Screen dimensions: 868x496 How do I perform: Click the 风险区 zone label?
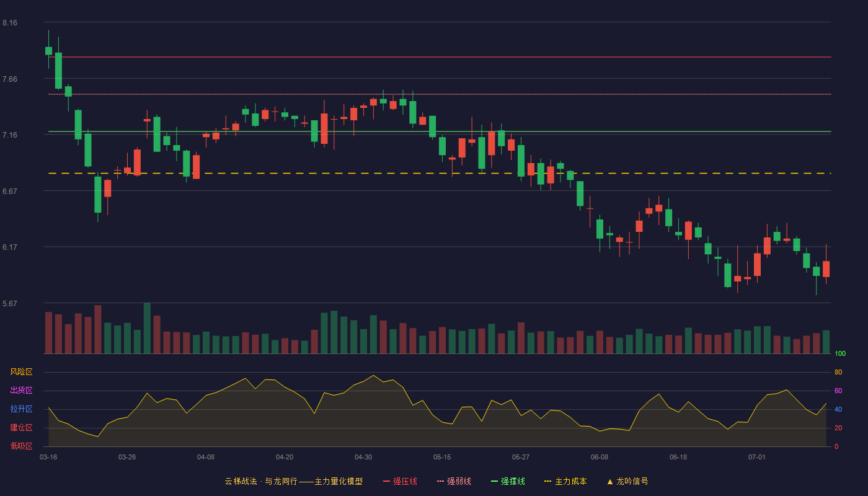21,372
